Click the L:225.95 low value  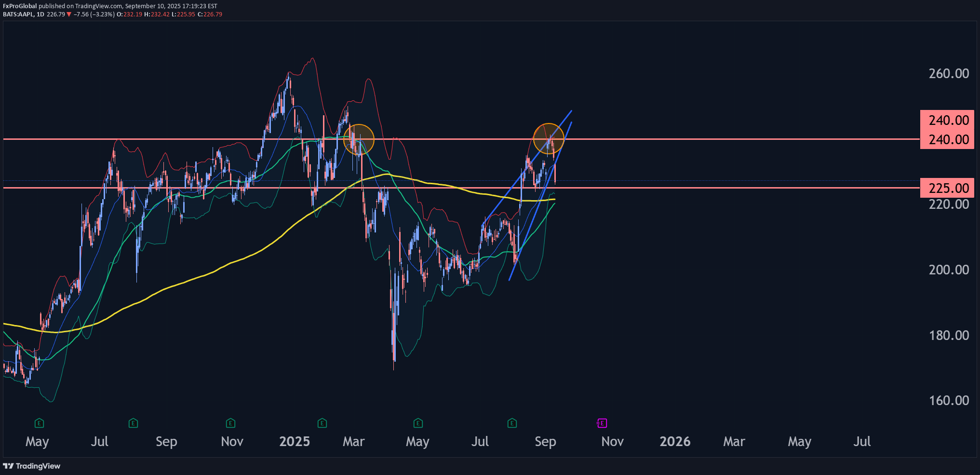(183, 14)
